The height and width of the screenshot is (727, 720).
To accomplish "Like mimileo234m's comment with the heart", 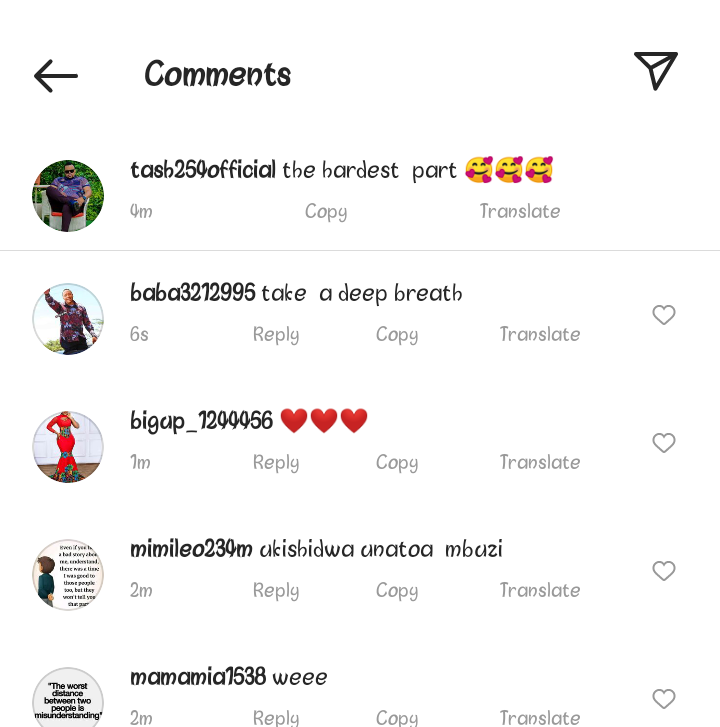I will click(x=663, y=571).
